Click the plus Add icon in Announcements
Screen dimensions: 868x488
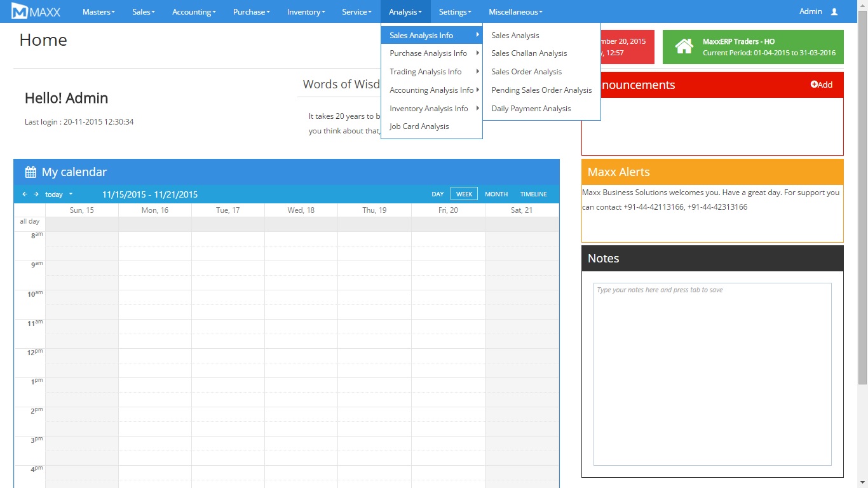815,85
